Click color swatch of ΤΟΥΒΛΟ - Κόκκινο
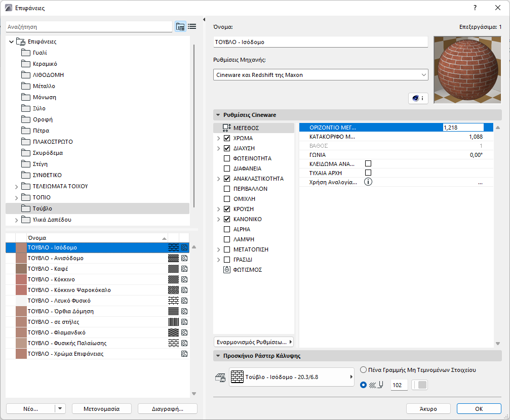Screen dimensions: 510x420 tap(21, 279)
